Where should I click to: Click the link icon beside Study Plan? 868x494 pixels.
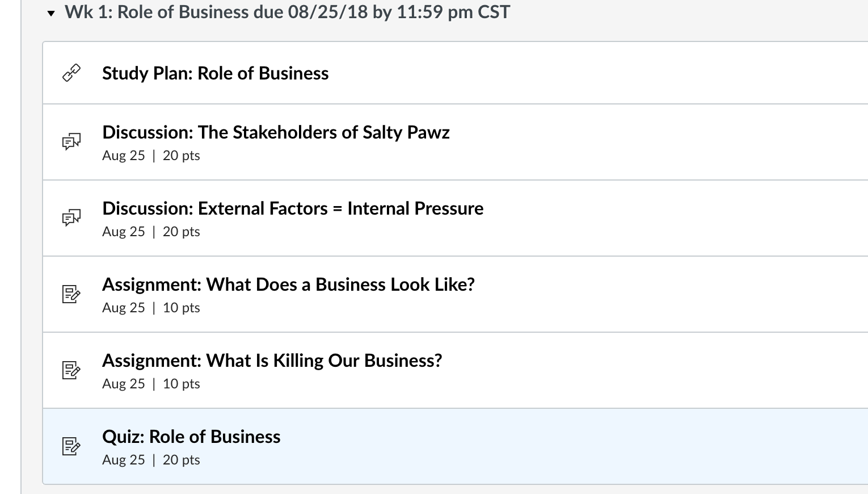coord(71,73)
